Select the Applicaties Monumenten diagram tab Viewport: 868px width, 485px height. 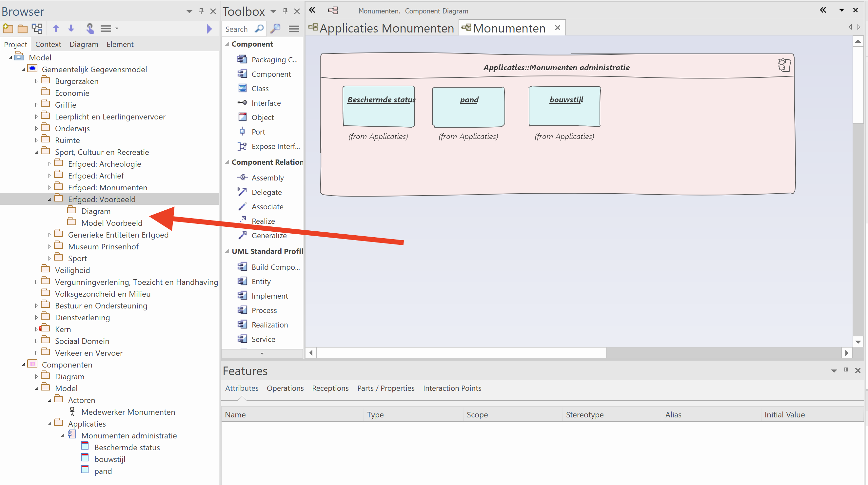[386, 28]
